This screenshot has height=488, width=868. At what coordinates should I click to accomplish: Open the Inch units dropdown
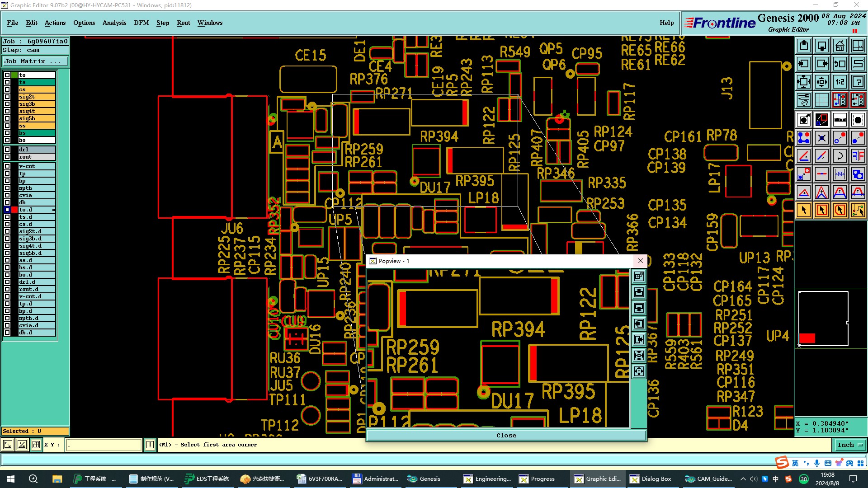pos(850,445)
